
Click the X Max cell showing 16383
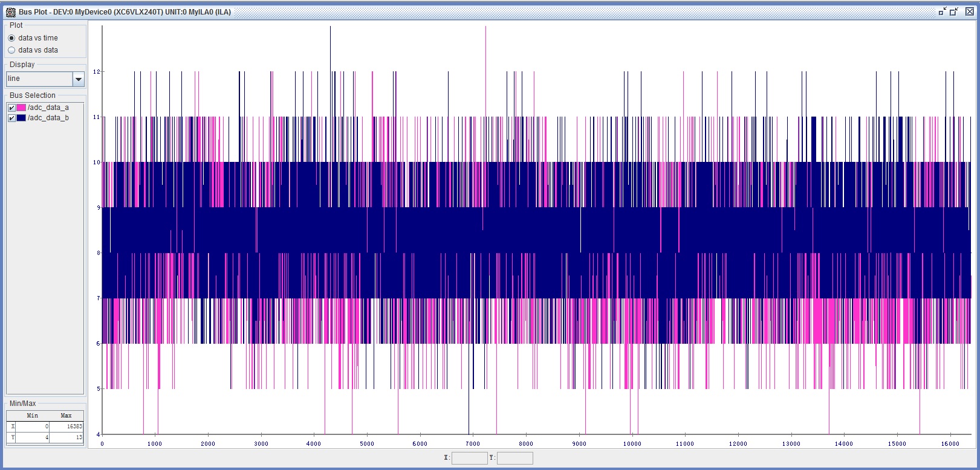[66, 427]
